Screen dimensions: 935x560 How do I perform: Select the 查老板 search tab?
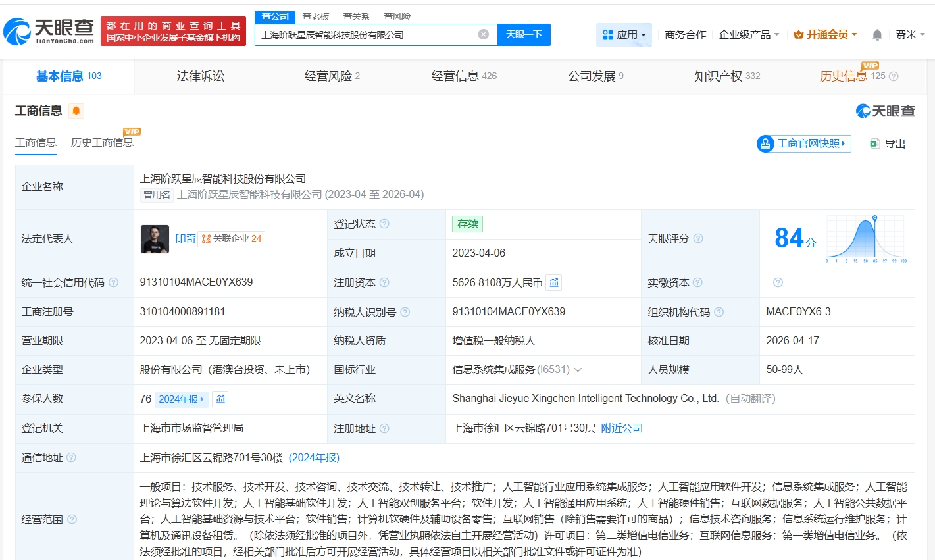[315, 16]
